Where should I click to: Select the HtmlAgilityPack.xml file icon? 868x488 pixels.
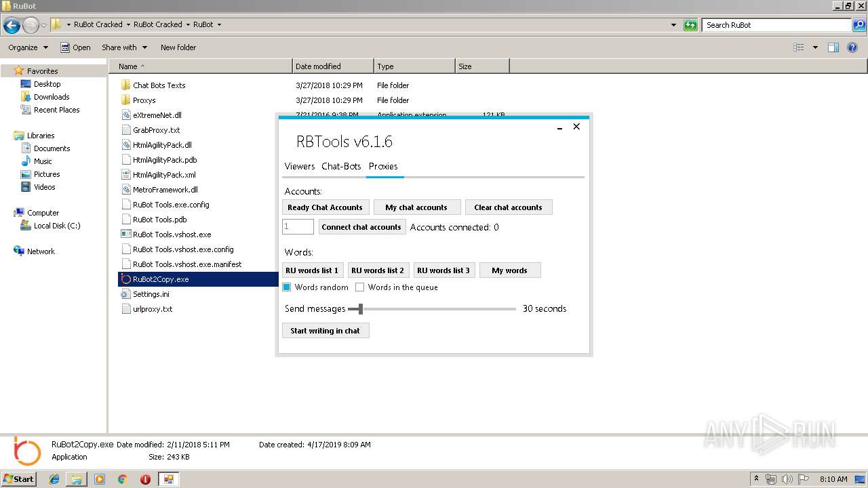coord(125,175)
